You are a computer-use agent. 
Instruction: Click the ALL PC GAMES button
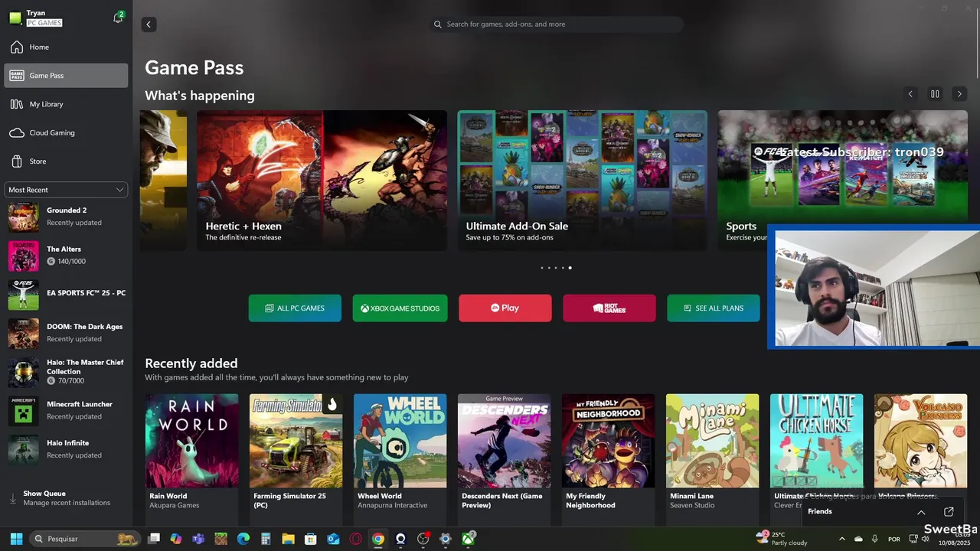point(295,308)
